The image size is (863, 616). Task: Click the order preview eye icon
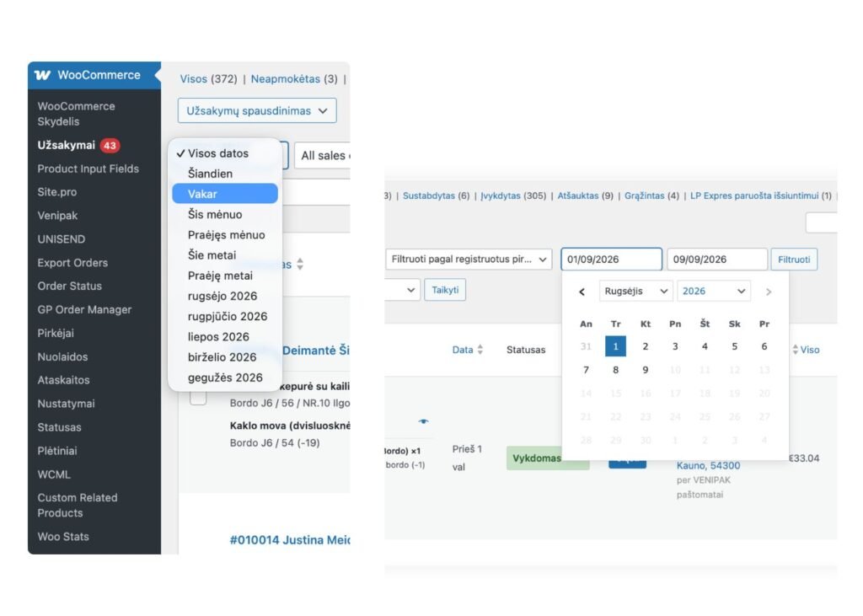click(x=423, y=421)
